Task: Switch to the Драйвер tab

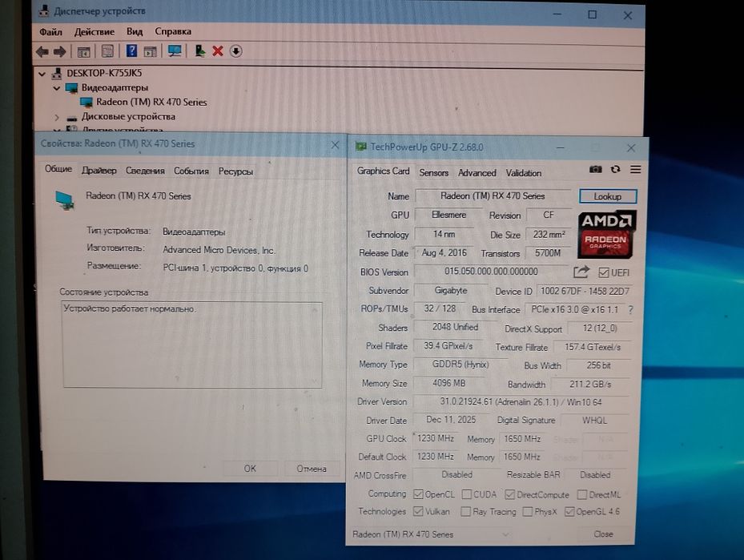Action: tap(99, 171)
